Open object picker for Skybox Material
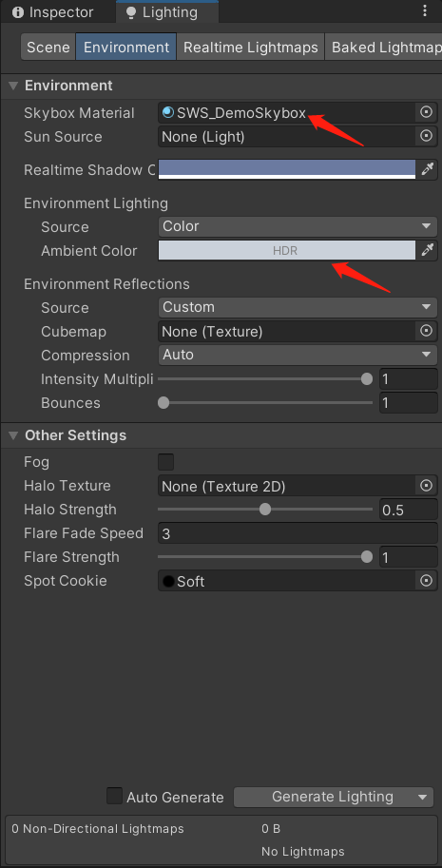 point(426,112)
